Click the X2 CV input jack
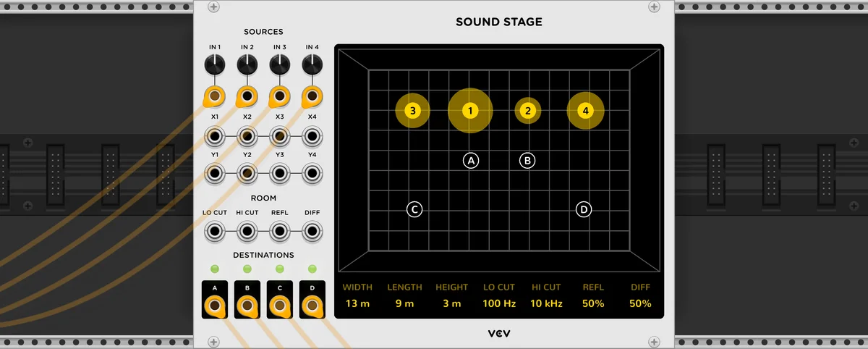This screenshot has height=349, width=868. [247, 135]
